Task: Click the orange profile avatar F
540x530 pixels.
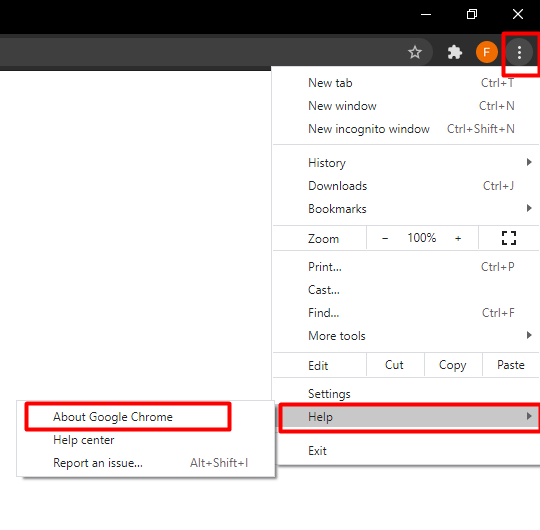Action: [487, 52]
